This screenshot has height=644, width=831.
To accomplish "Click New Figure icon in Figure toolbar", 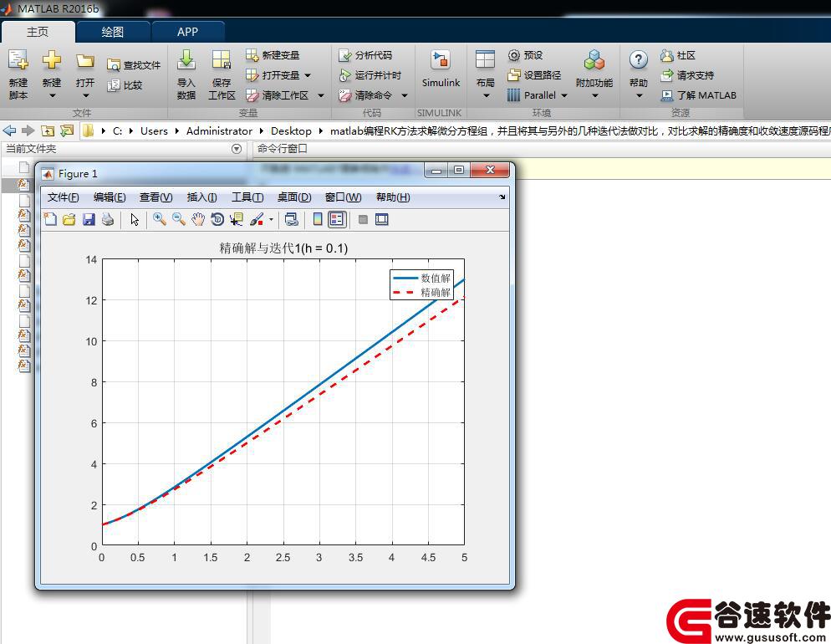I will [x=50, y=219].
